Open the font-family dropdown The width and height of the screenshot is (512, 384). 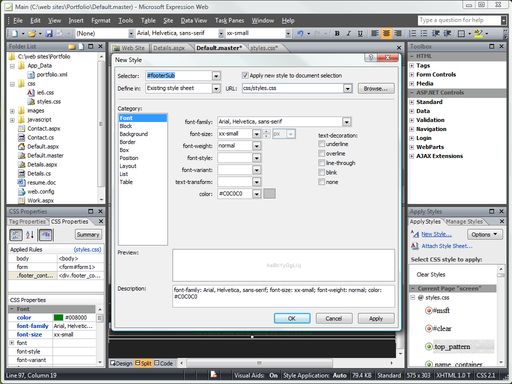[347, 122]
